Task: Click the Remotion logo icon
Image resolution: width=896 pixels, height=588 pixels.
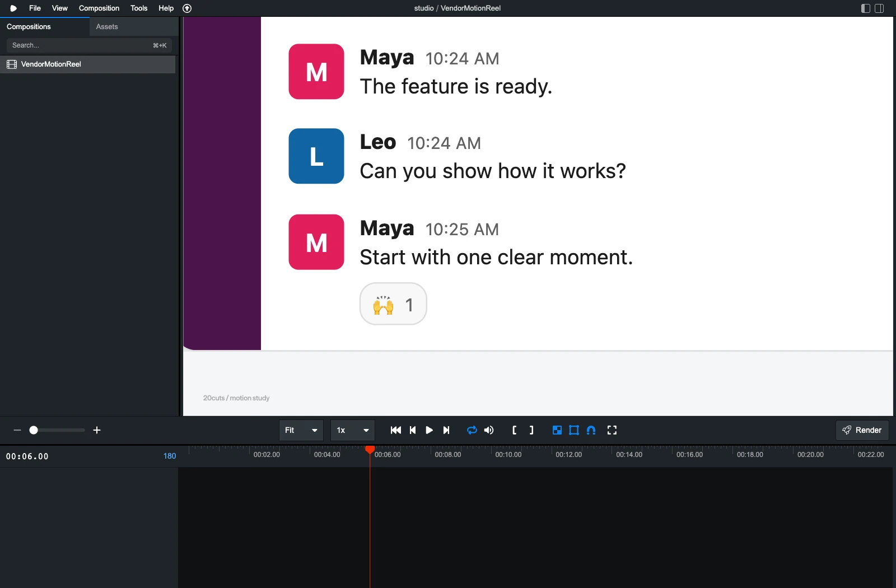Action: tap(13, 8)
